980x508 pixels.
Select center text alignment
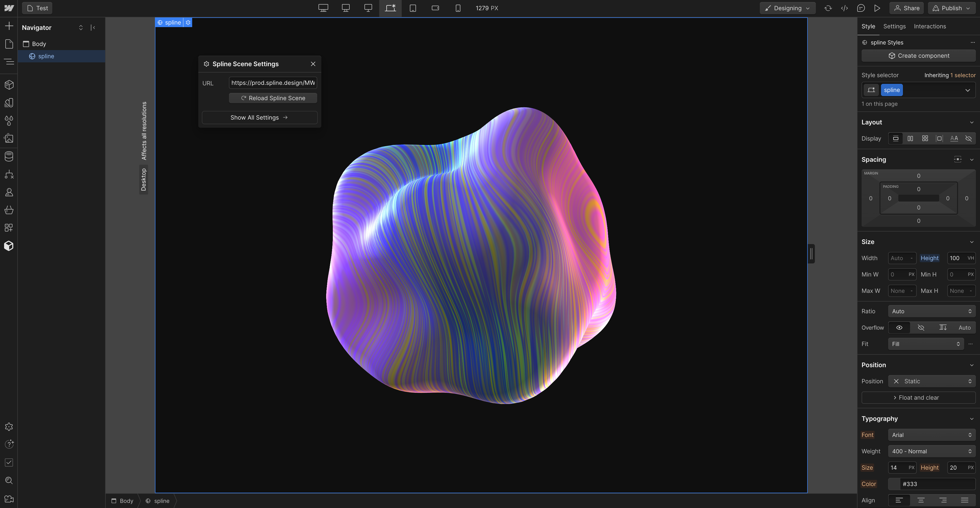click(x=921, y=500)
